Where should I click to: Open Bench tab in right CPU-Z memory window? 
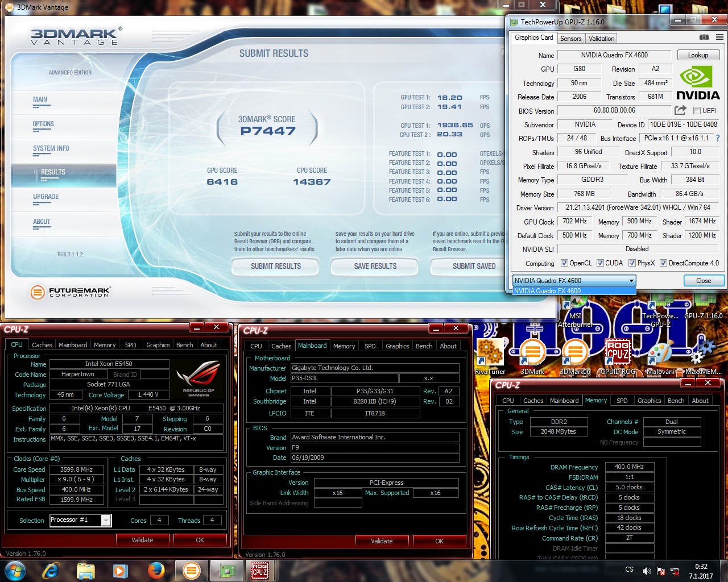pos(676,401)
